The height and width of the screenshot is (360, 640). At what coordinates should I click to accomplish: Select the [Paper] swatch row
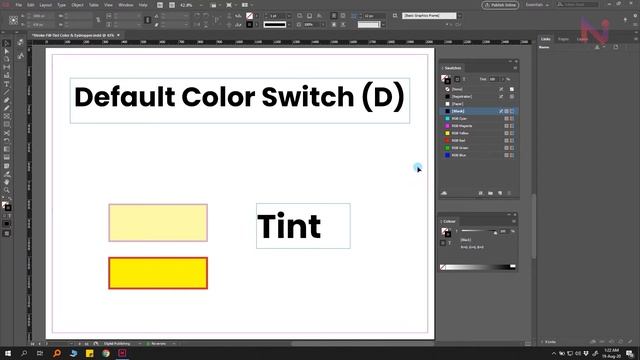(479, 104)
